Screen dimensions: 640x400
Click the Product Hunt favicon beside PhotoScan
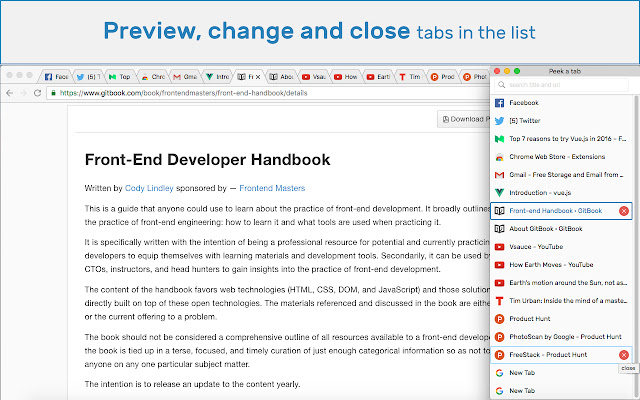click(499, 337)
